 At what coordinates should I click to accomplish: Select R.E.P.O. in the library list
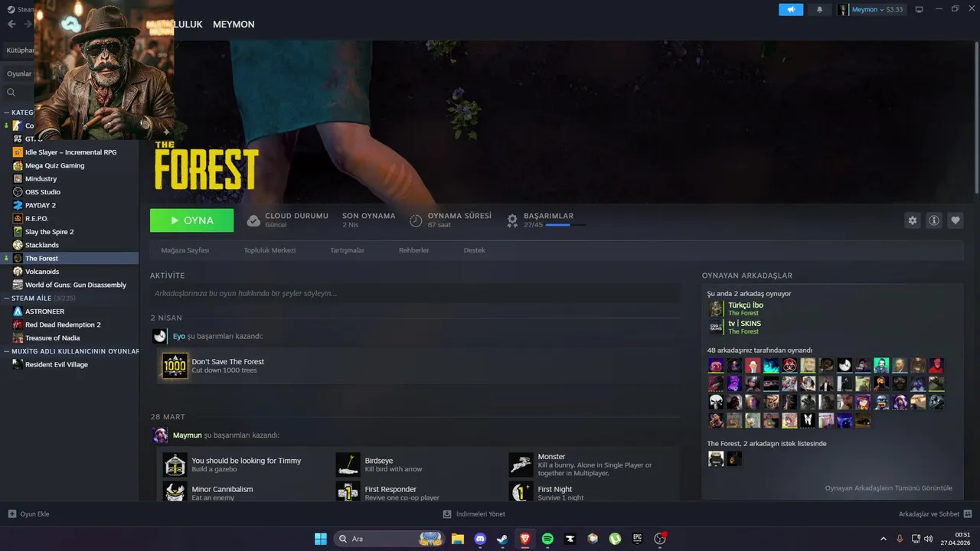[x=36, y=218]
